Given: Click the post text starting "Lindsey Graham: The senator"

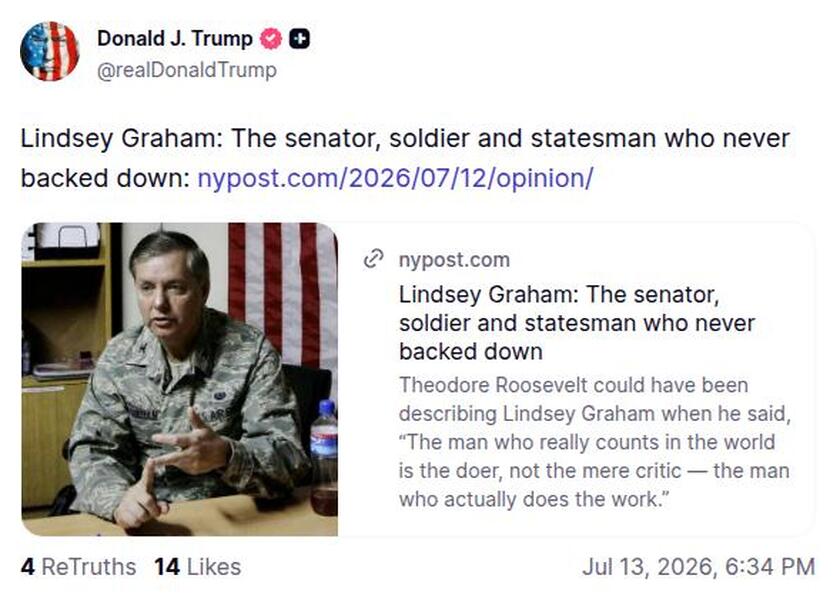Looking at the screenshot, I should click(405, 158).
